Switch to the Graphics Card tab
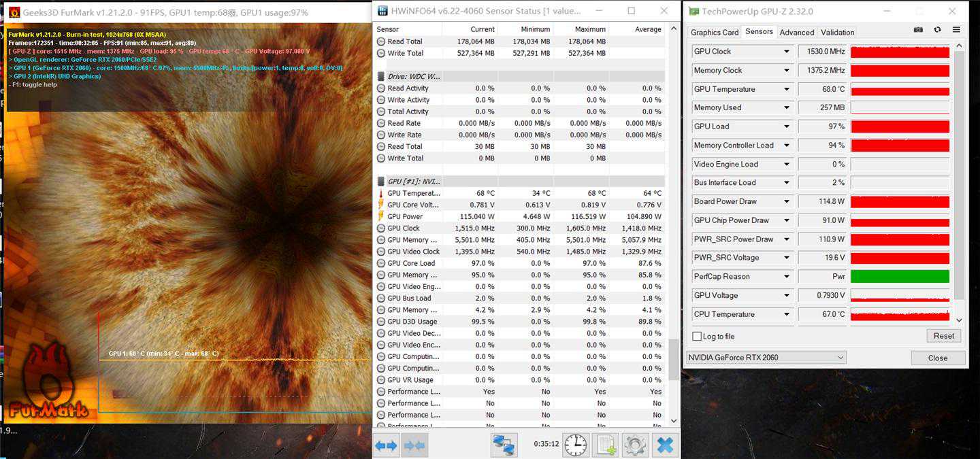This screenshot has width=980, height=459. (x=714, y=32)
